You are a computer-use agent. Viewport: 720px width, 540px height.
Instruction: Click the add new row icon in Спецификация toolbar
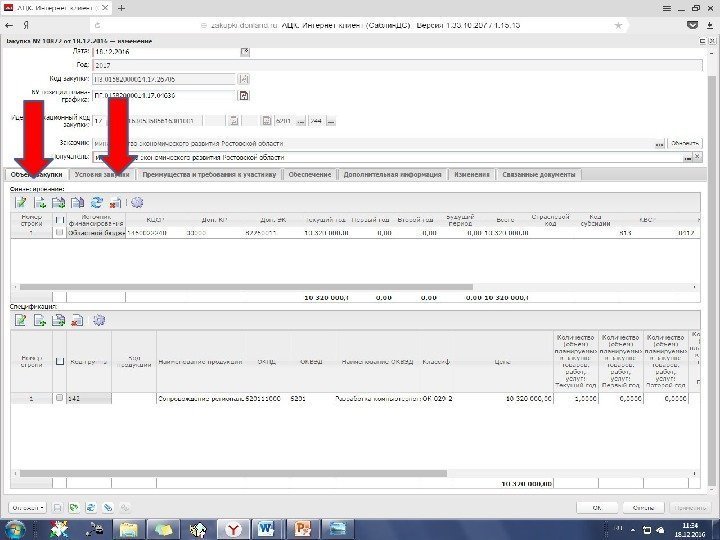(x=40, y=320)
